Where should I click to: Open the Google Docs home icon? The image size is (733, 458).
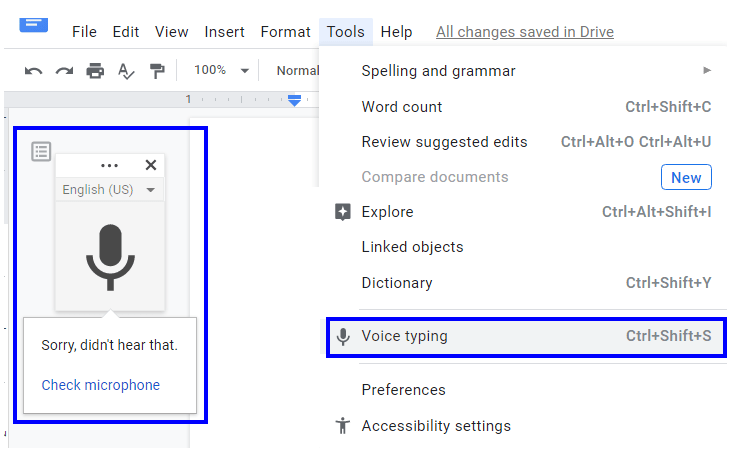pyautogui.click(x=34, y=22)
